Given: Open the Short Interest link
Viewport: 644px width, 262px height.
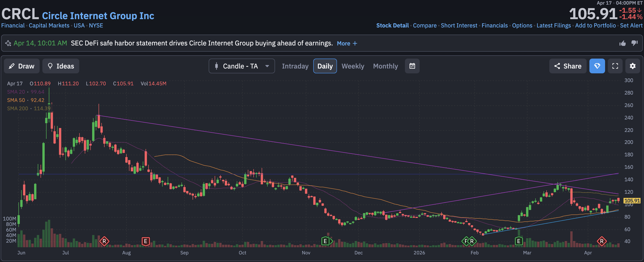Looking at the screenshot, I should (x=459, y=26).
